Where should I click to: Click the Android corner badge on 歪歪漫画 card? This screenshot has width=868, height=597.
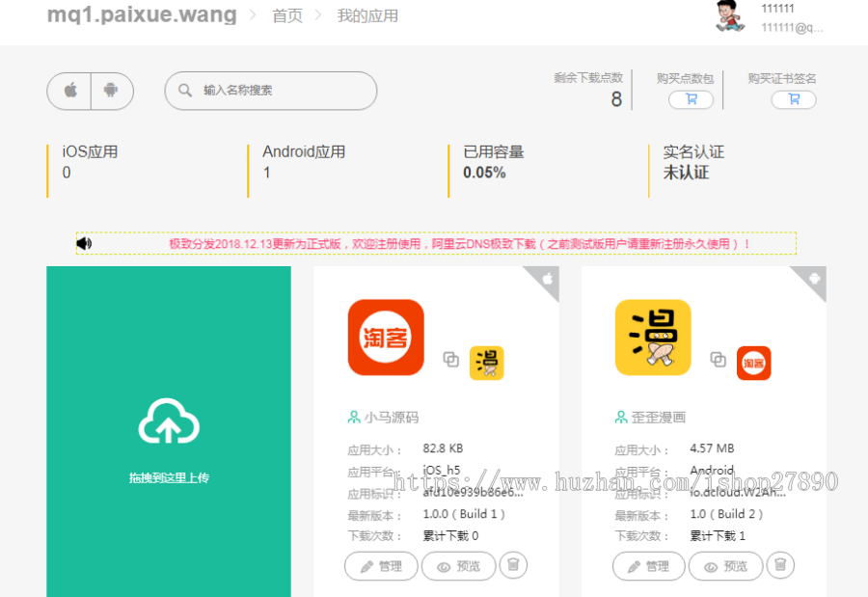pyautogui.click(x=813, y=280)
